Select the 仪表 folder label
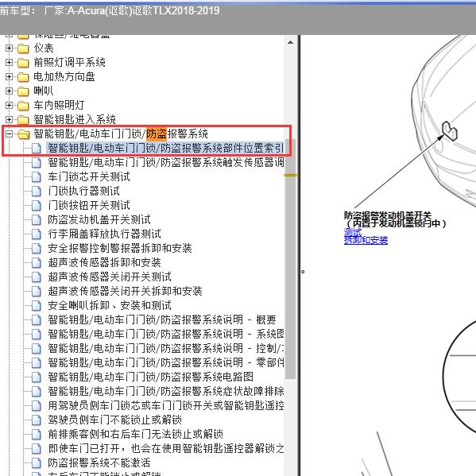The width and height of the screenshot is (476, 476). coord(44,48)
